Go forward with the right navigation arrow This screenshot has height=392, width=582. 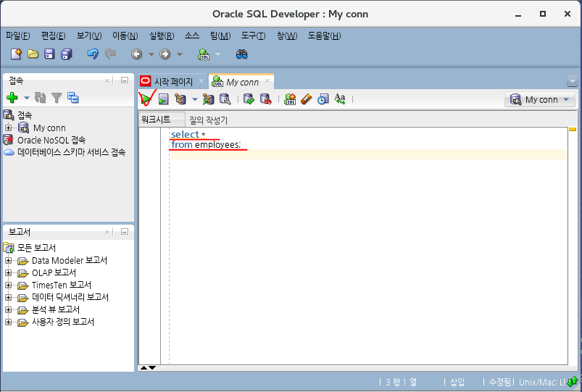click(165, 54)
